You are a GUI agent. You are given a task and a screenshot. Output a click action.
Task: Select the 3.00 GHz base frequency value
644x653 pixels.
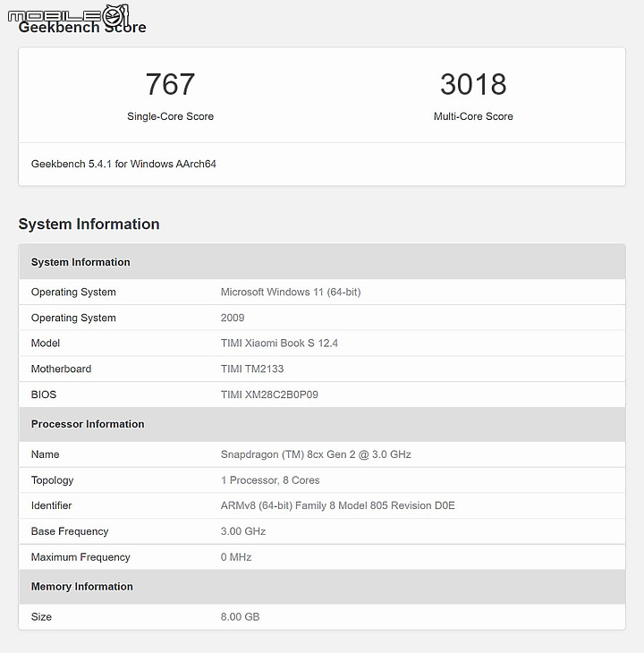click(x=243, y=531)
